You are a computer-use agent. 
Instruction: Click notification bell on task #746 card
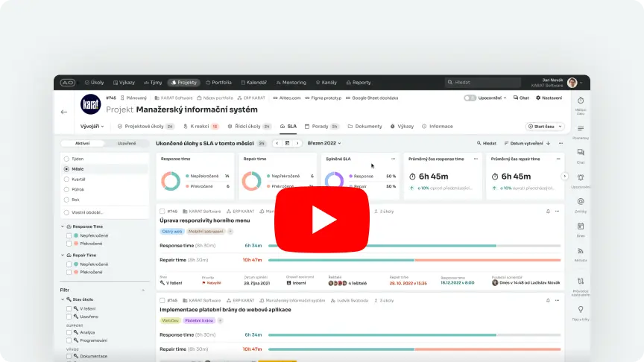(x=548, y=212)
